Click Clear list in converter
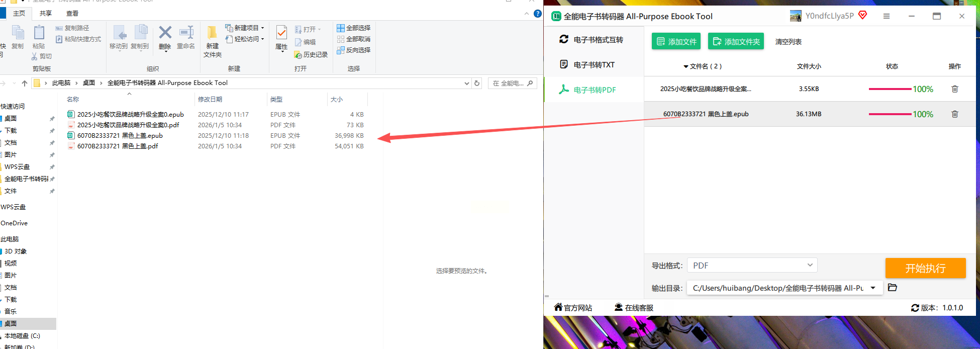Screen dimensions: 980x349 point(789,42)
